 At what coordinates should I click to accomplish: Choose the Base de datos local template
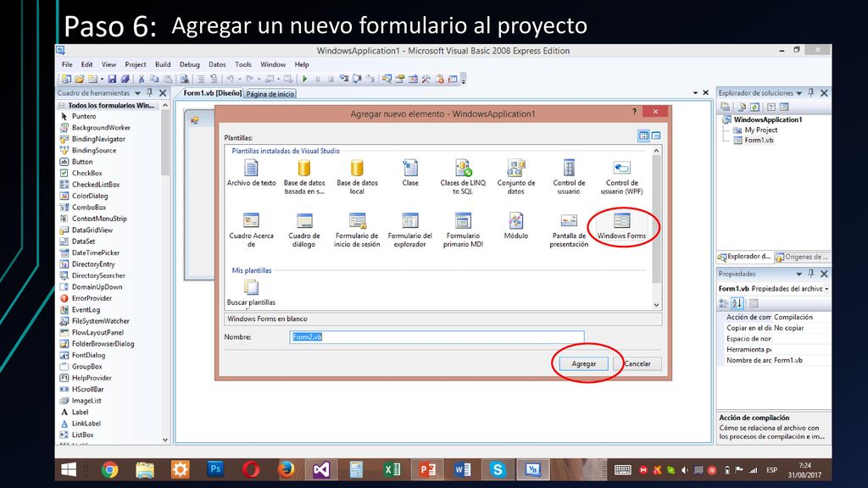point(357,177)
